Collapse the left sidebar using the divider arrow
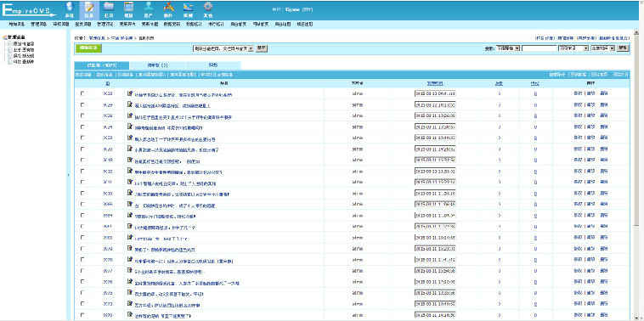The height and width of the screenshot is (321, 644). (68, 175)
